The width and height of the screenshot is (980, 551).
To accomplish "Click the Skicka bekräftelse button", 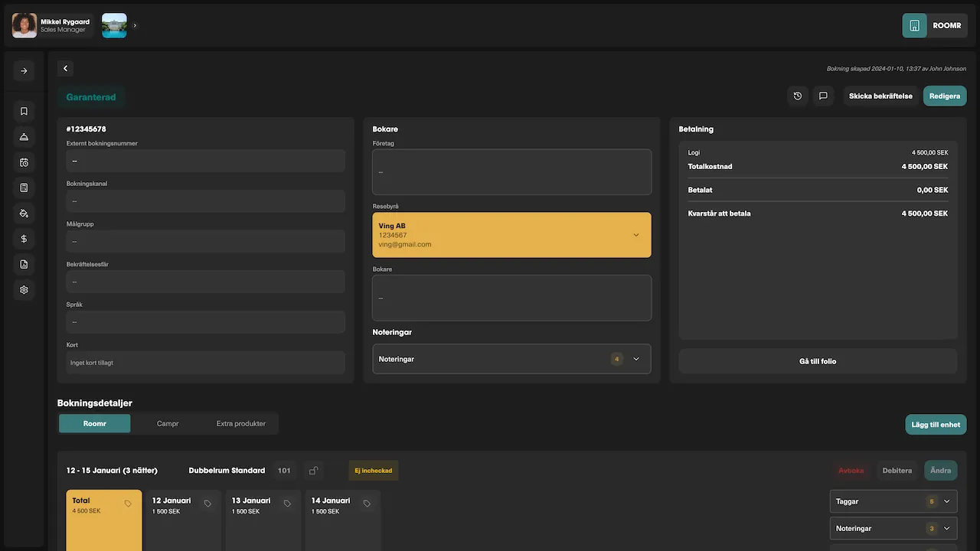I will (880, 96).
